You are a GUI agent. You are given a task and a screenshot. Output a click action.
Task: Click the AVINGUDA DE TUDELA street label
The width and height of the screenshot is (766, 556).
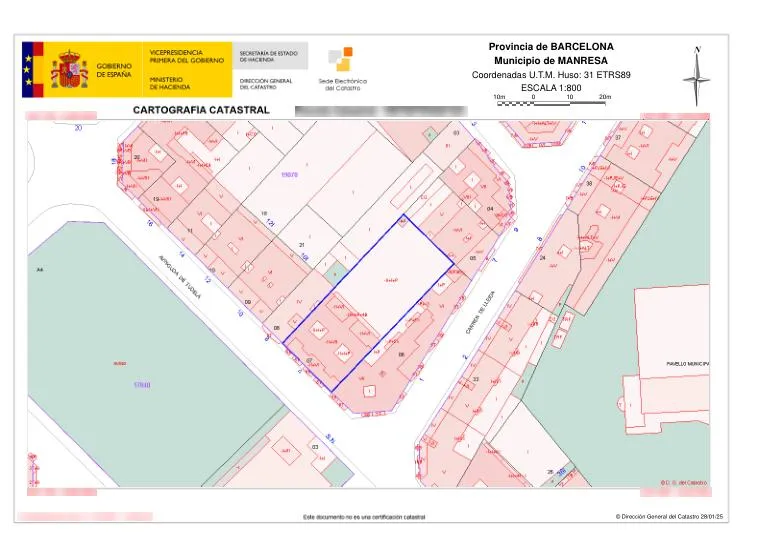tap(180, 277)
